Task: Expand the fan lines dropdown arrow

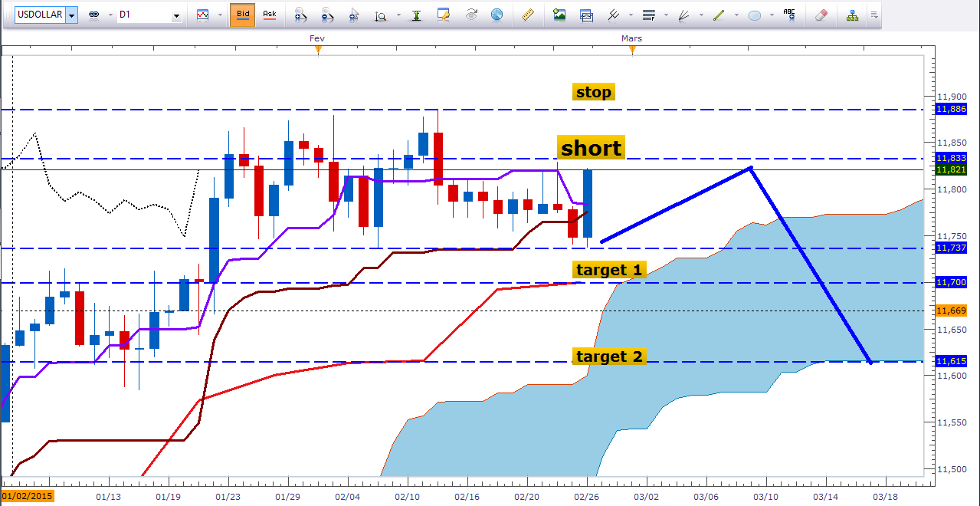Action: pyautogui.click(x=702, y=15)
